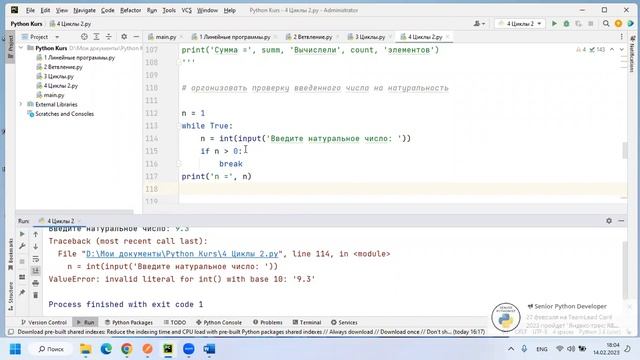
Task: Open Windows Start menu
Action: pyautogui.click(x=15, y=349)
